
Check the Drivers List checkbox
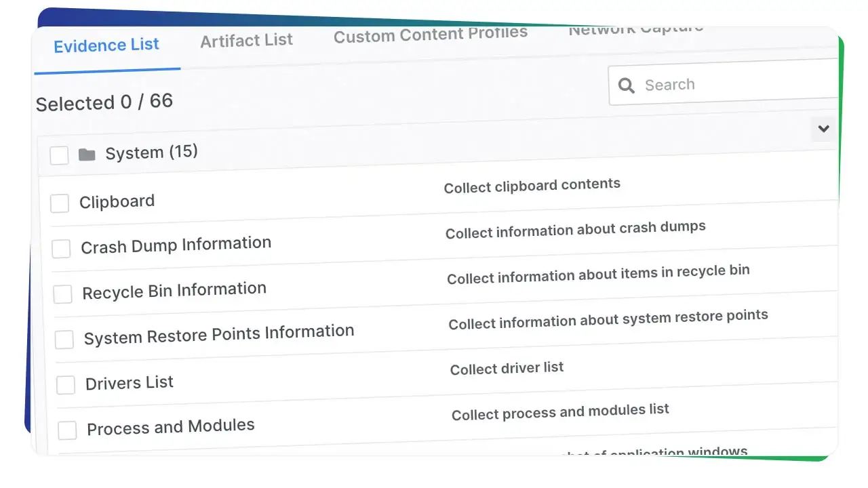(x=66, y=385)
